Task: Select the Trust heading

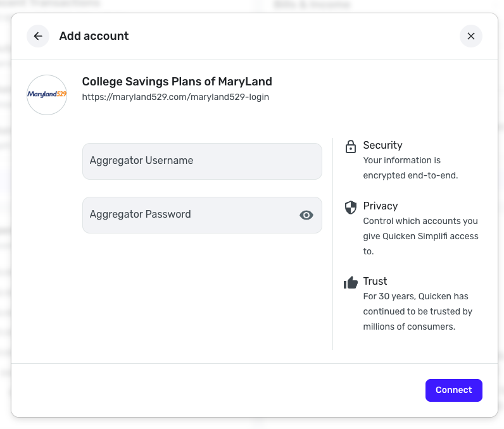Action: (x=375, y=281)
